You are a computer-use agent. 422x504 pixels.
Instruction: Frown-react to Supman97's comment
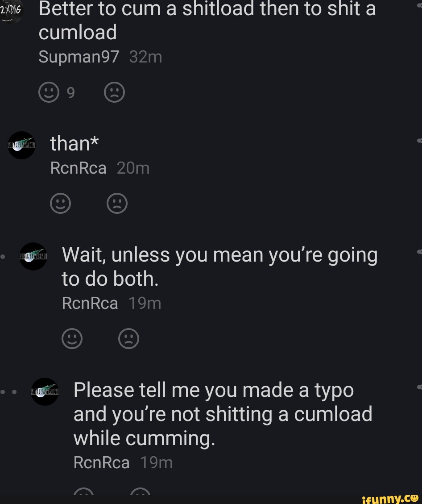[x=114, y=93]
